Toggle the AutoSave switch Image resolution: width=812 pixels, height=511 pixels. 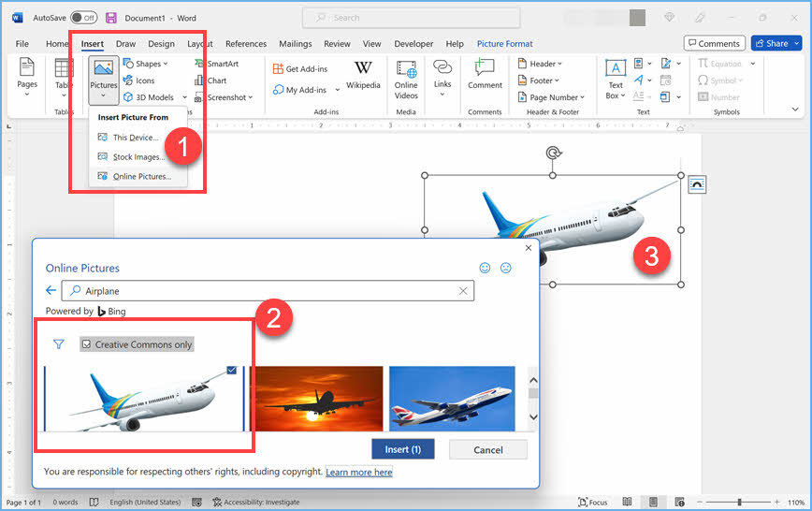pos(84,18)
